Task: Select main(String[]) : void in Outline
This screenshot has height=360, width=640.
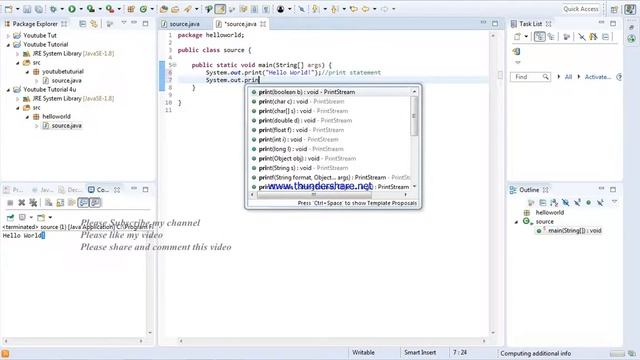Action: click(569, 231)
